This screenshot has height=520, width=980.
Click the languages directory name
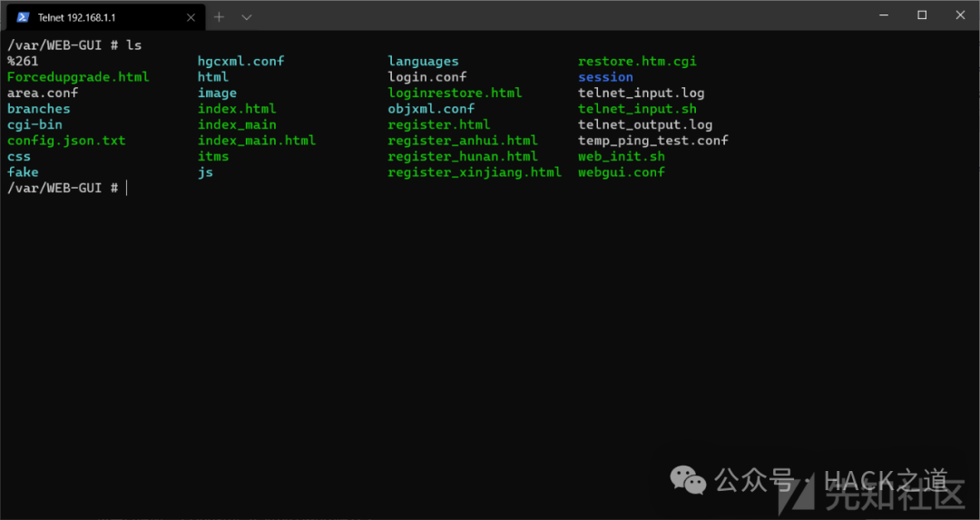coord(423,62)
